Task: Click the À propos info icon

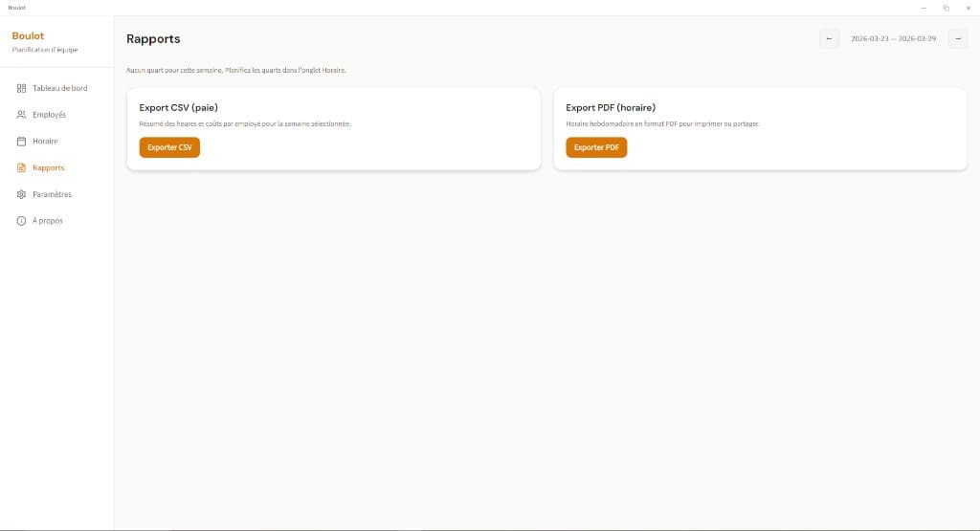Action: [x=21, y=221]
